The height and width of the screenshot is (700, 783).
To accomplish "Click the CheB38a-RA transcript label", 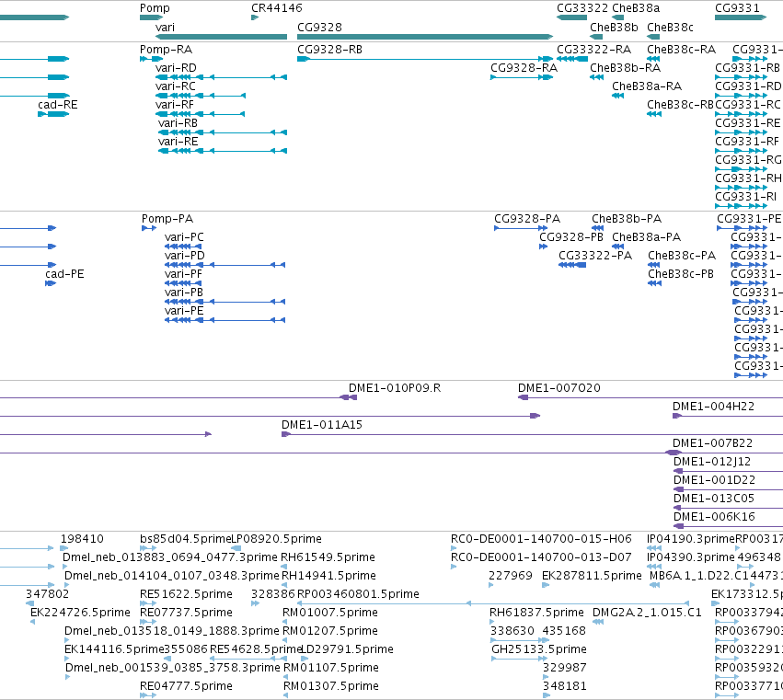I will tap(647, 86).
